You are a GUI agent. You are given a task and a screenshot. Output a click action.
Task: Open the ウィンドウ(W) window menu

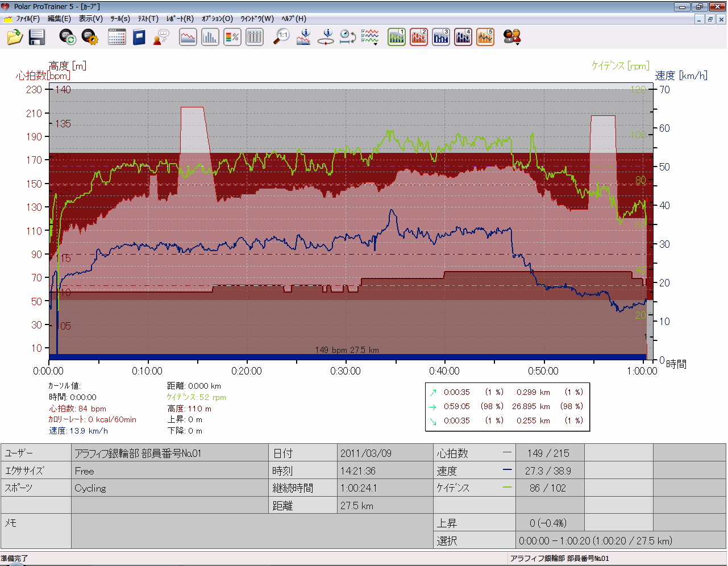tap(257, 19)
